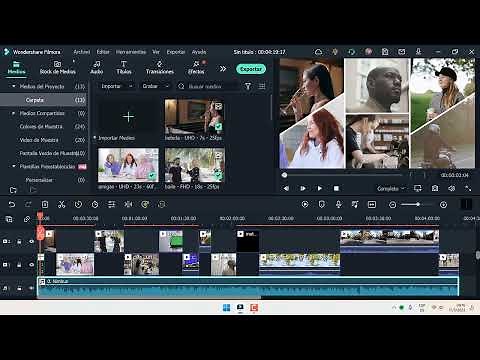Click the lightbulb tips icon in title bar
Image resolution: width=480 pixels, height=360 pixels.
[x=335, y=52]
